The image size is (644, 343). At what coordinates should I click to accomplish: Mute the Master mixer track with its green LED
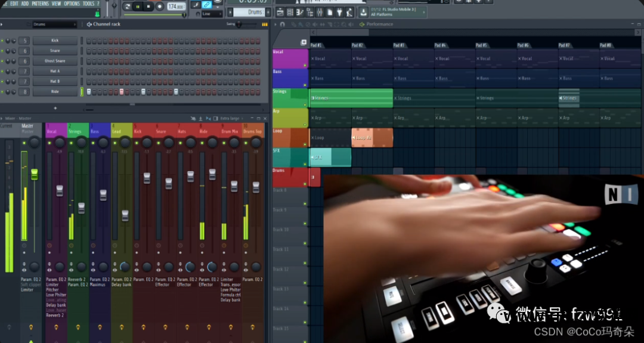pos(24,143)
